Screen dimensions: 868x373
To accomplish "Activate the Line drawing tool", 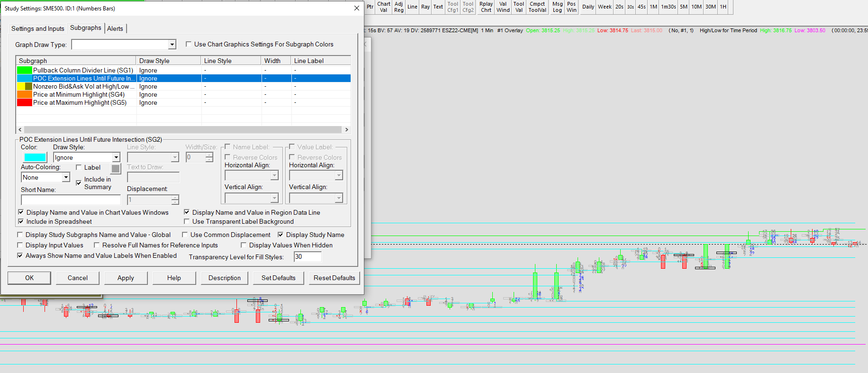I will pos(412,7).
